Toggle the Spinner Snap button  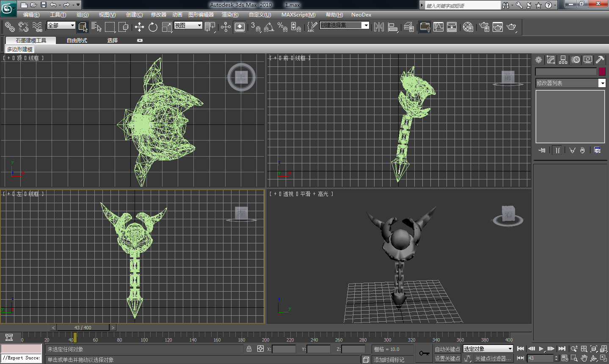point(296,27)
